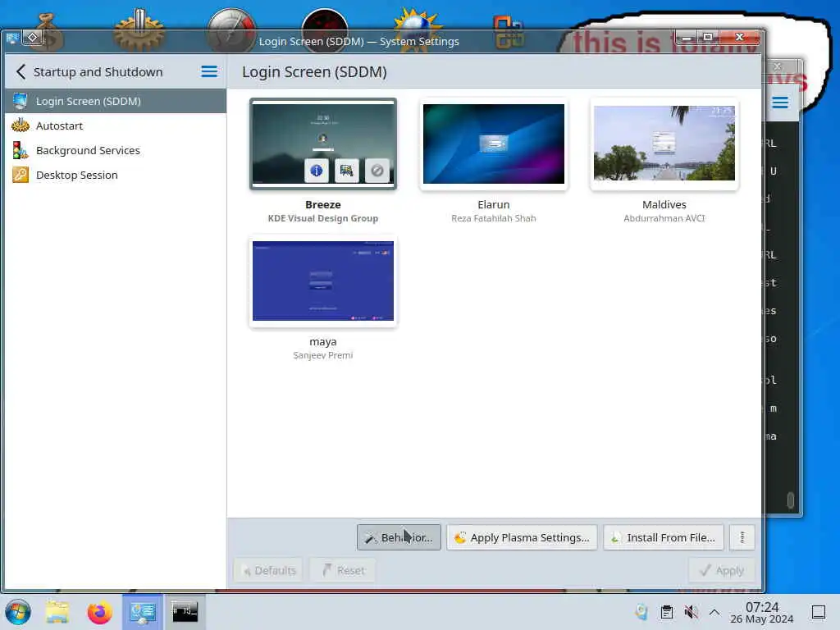Select the Elarun login theme

(493, 144)
